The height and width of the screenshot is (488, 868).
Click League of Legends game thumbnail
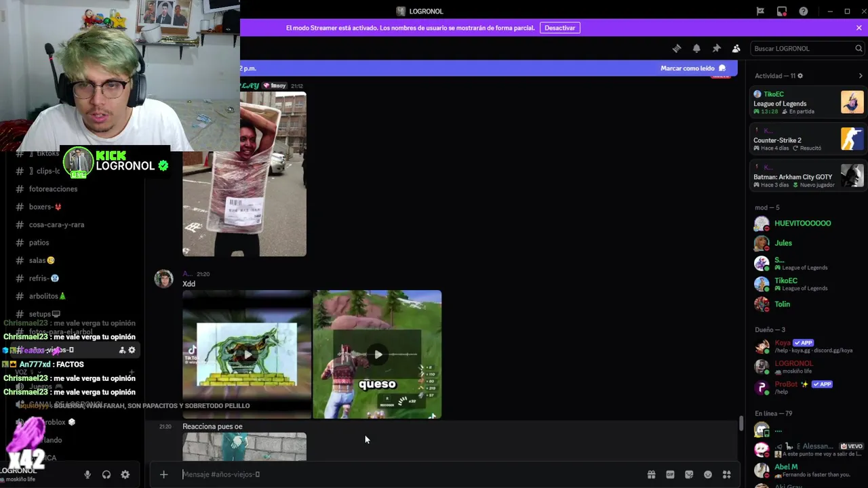pyautogui.click(x=852, y=102)
